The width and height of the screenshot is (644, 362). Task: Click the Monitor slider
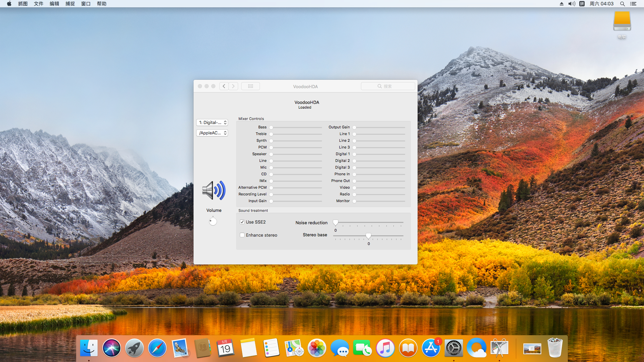(x=379, y=201)
